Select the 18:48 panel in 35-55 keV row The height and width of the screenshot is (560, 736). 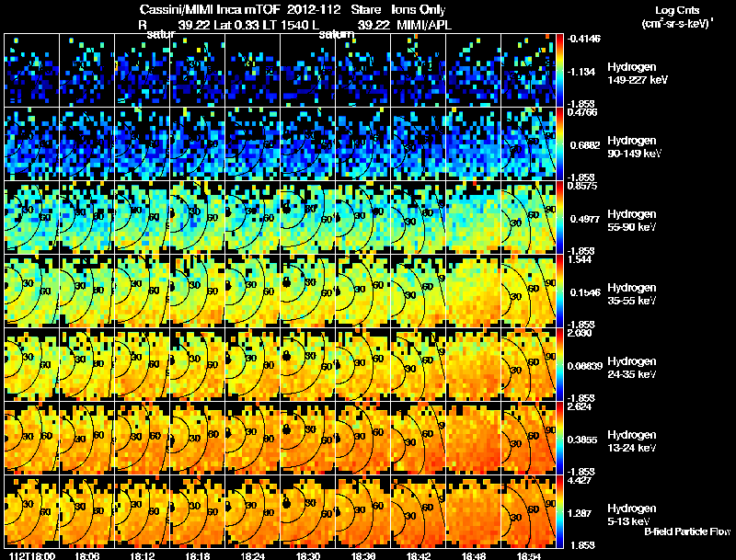473,291
